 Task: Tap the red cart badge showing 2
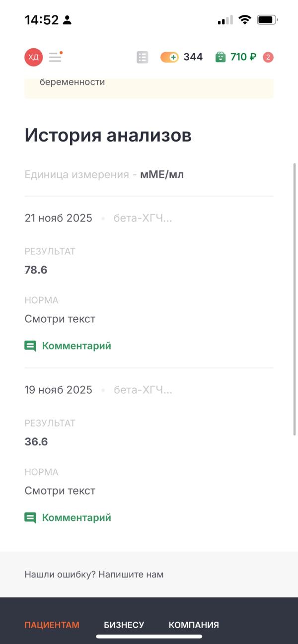tap(268, 57)
